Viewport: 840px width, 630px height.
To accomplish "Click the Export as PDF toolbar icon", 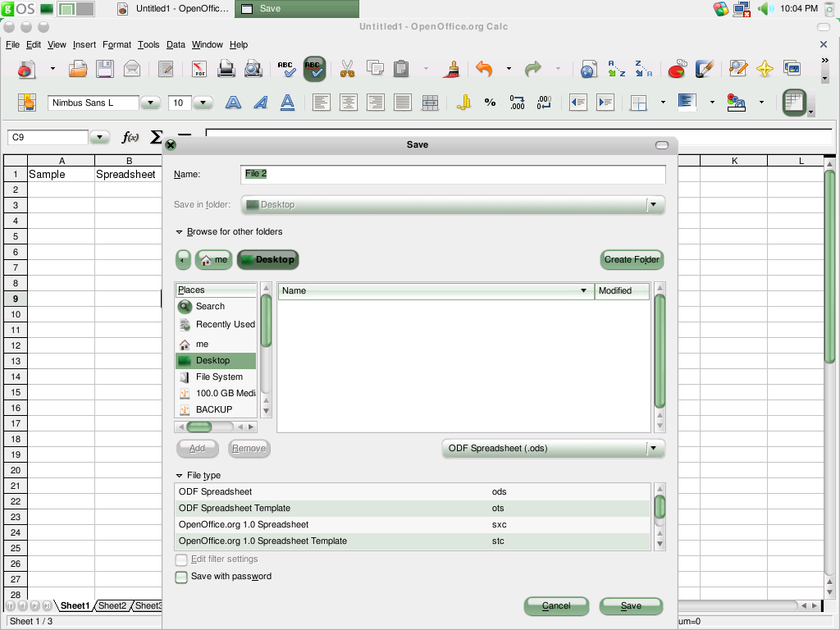I will (199, 69).
